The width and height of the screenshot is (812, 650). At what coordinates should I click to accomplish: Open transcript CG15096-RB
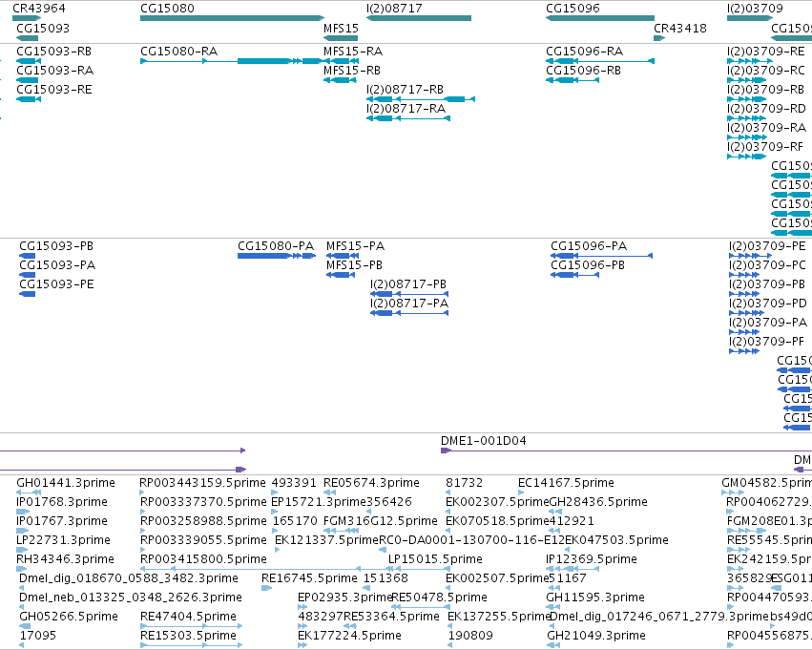pos(573,80)
